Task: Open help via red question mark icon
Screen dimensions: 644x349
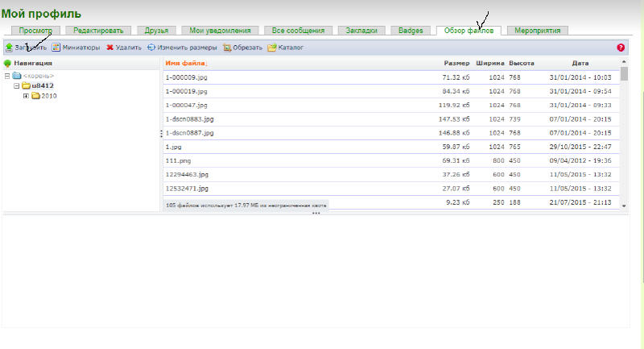Action: click(621, 48)
